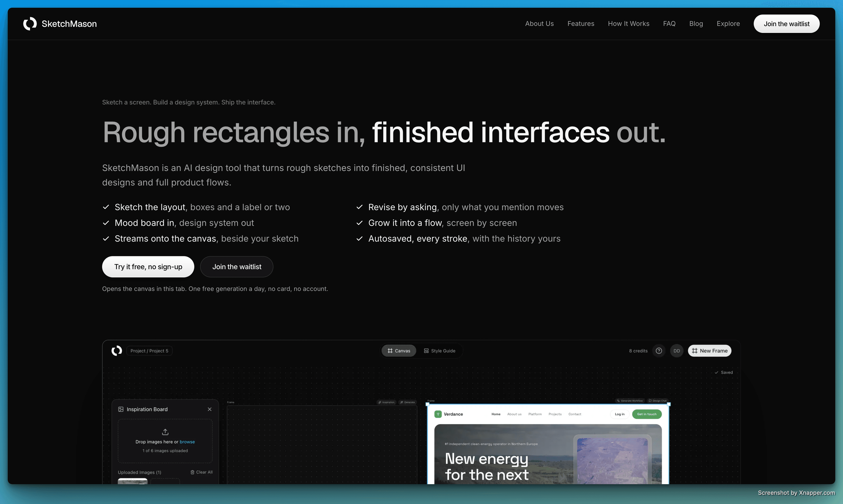Open the DD user avatar

(677, 351)
